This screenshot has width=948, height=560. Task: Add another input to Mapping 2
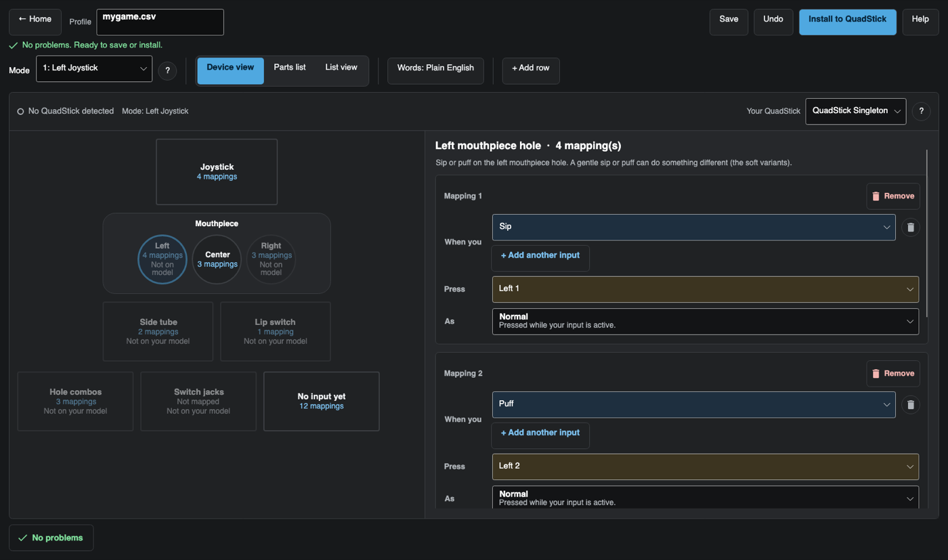pyautogui.click(x=540, y=435)
